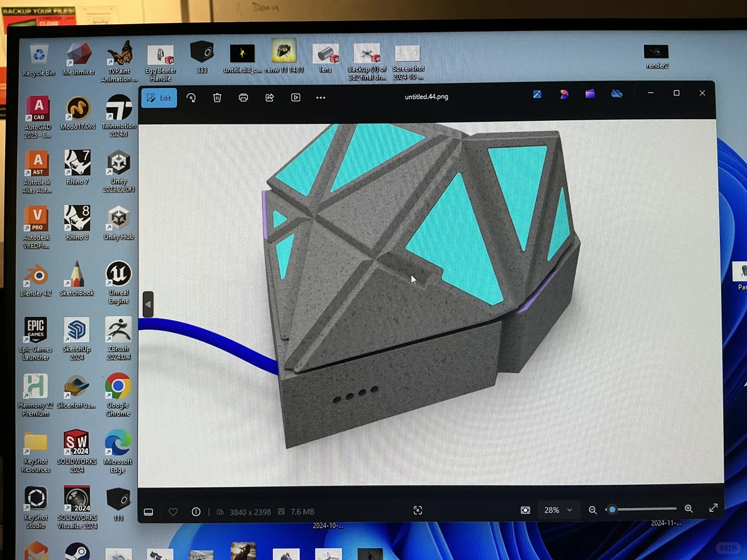Viewport: 747px width, 560px height.
Task: Zoom out using magnifier minus icon
Action: click(592, 510)
